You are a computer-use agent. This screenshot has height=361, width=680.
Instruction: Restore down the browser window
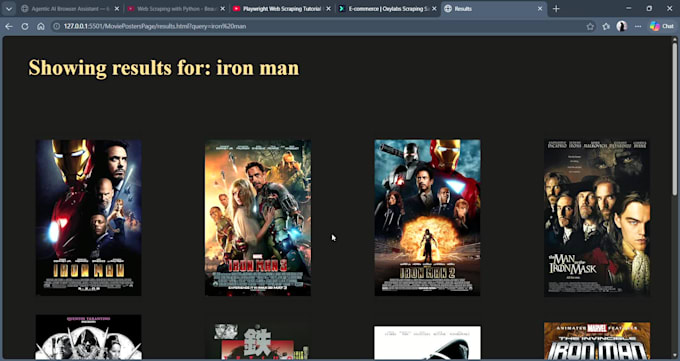coord(649,8)
